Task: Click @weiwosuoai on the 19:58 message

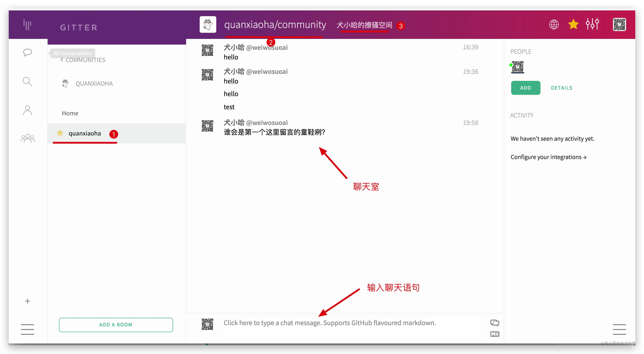Action: tap(267, 123)
